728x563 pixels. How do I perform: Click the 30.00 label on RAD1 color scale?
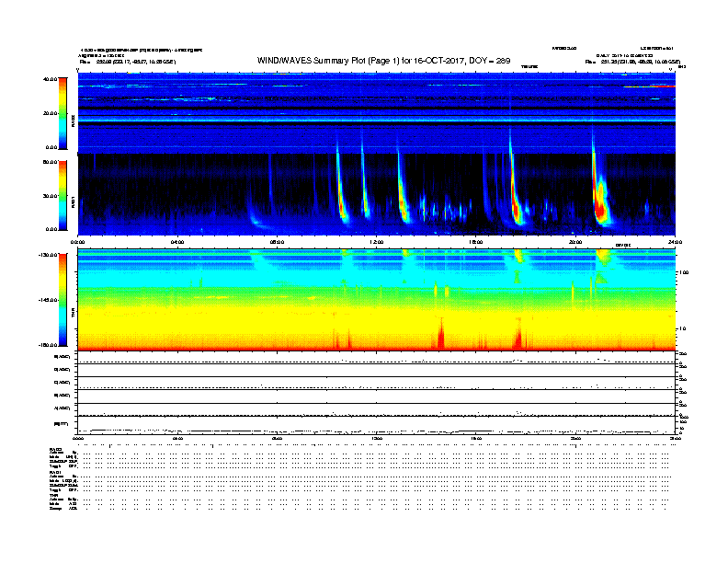click(50, 196)
